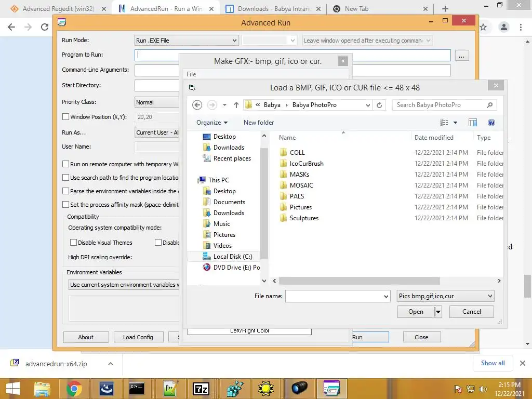Open File Explorer from taskbar
The height and width of the screenshot is (399, 532).
pyautogui.click(x=42, y=389)
